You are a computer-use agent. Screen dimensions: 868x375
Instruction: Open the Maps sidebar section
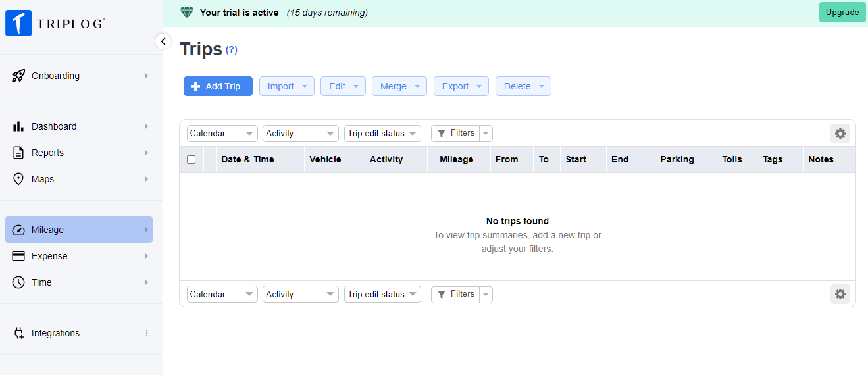(79, 179)
